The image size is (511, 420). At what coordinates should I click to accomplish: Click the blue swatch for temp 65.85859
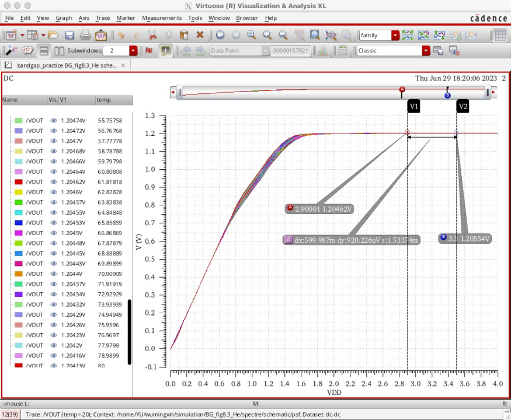19,223
